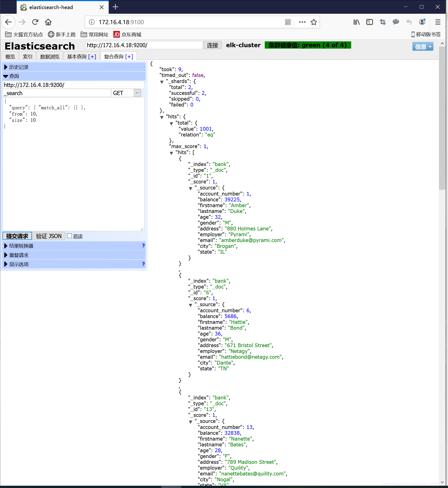Open the QR code icon in address bar
Viewport: 448px width, 488px height.
pos(288,22)
